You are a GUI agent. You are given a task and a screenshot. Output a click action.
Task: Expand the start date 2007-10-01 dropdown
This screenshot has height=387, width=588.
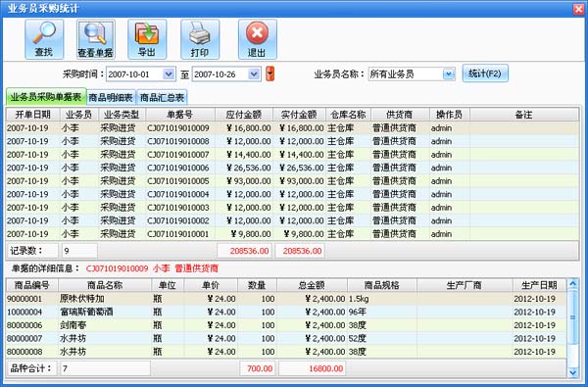click(169, 74)
